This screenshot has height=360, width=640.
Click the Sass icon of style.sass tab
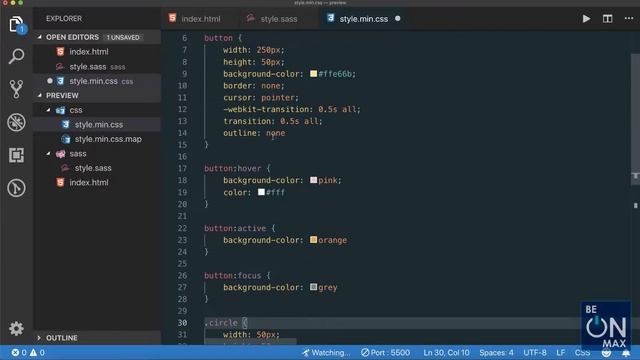(251, 18)
